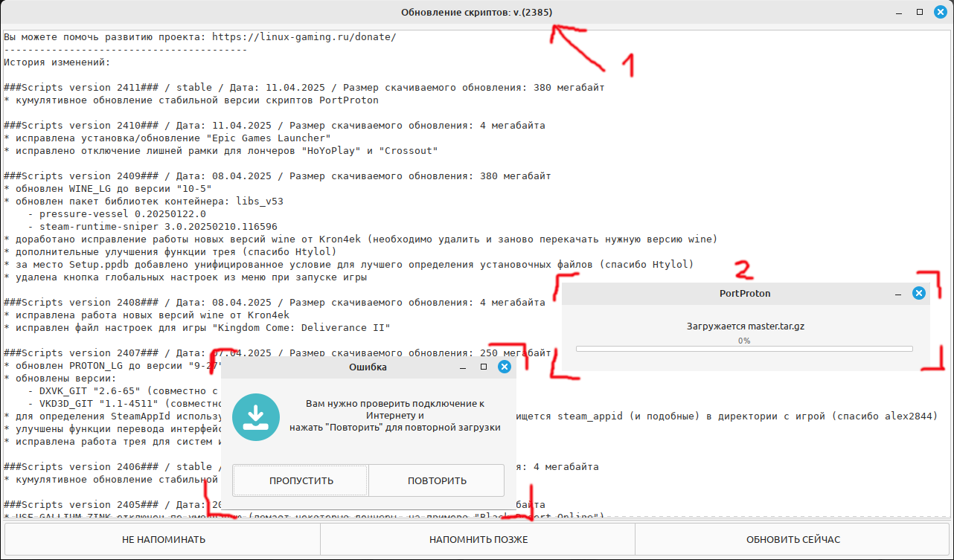Maximize the Обновление скриптов window

(919, 12)
